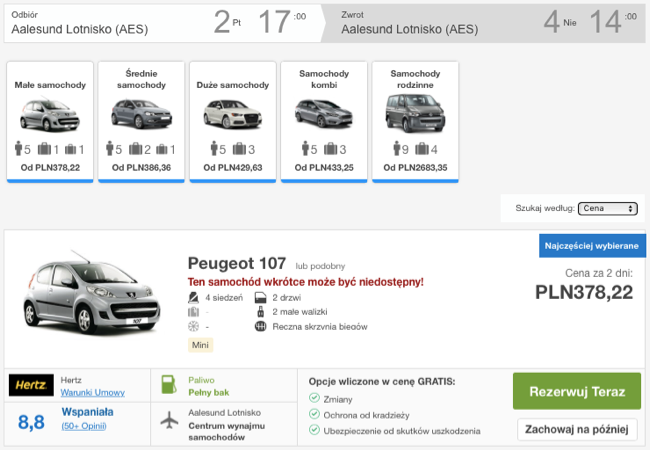
Task: Click the checkmark next to Ochrona od kradzieży
Action: (315, 414)
